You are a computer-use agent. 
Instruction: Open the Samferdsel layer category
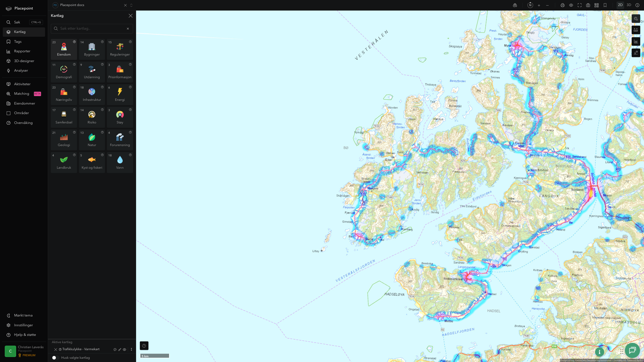[x=64, y=117]
